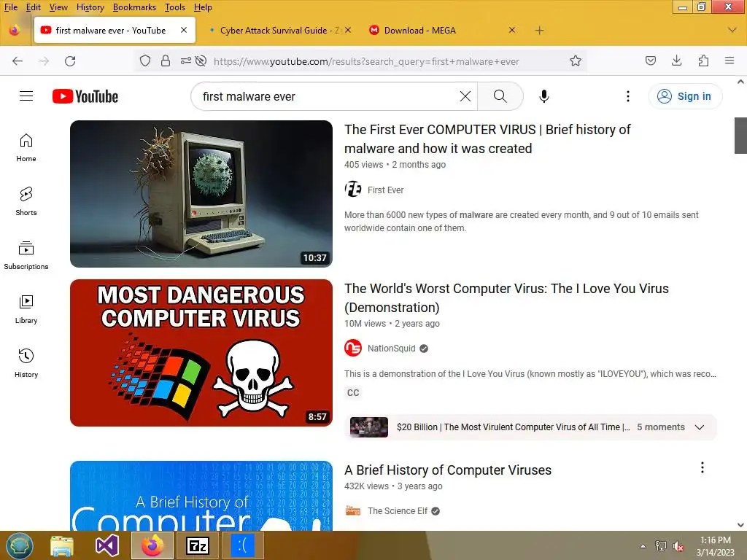Open site permissions icon in address bar
Image resolution: width=747 pixels, height=560 pixels.
pyautogui.click(x=186, y=61)
